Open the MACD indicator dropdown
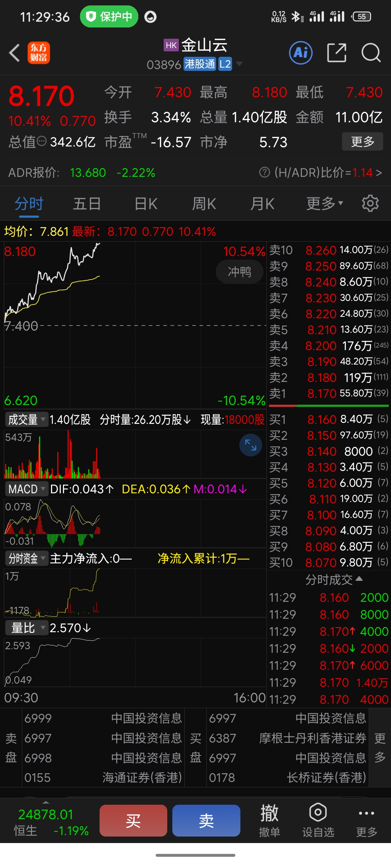The height and width of the screenshot is (868, 391). tap(27, 489)
